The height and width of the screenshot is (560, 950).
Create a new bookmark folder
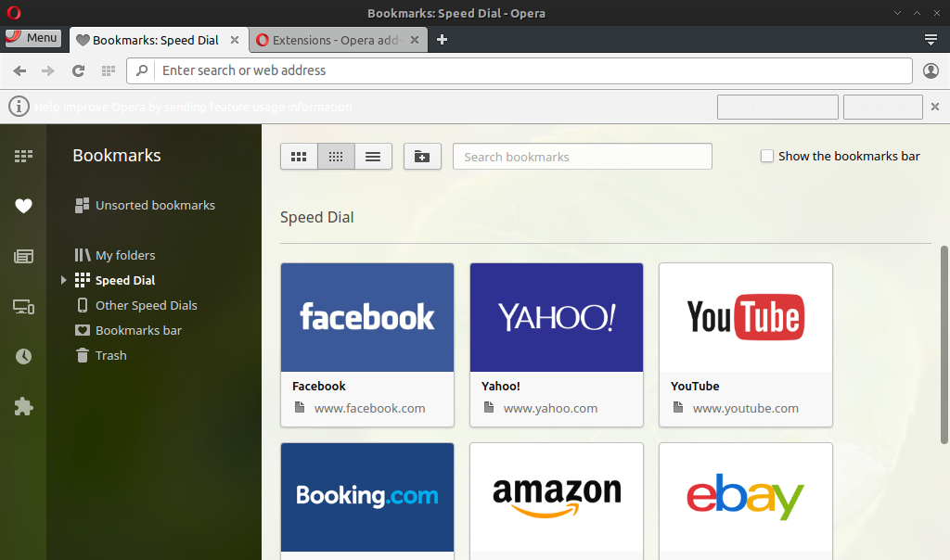[x=422, y=157]
